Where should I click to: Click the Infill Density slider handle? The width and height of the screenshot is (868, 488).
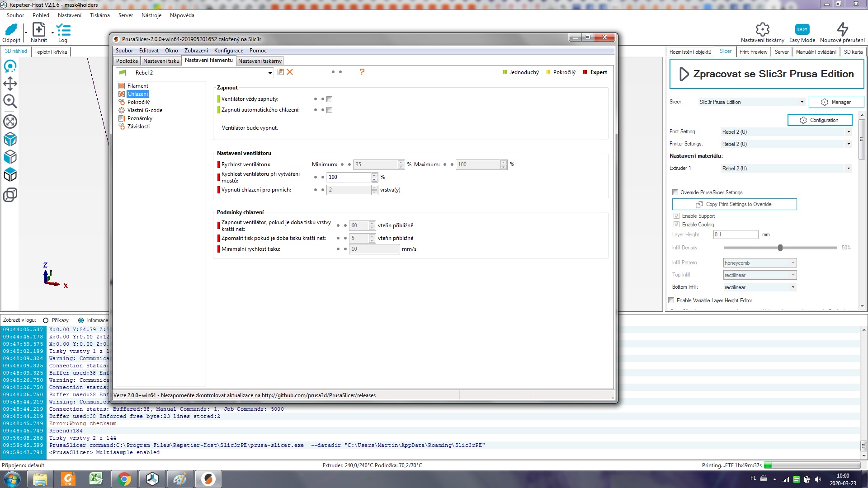coord(780,248)
